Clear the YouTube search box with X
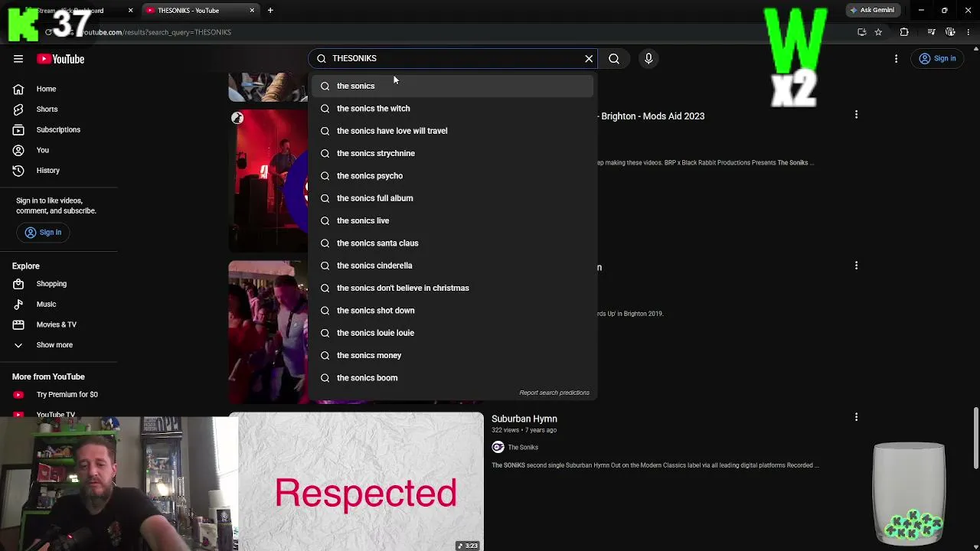 click(x=589, y=58)
